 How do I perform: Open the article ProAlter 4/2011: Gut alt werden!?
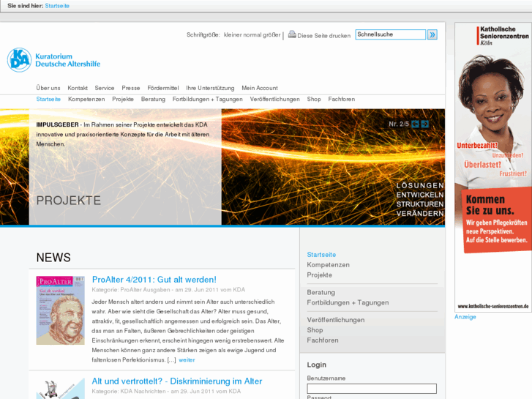154,280
